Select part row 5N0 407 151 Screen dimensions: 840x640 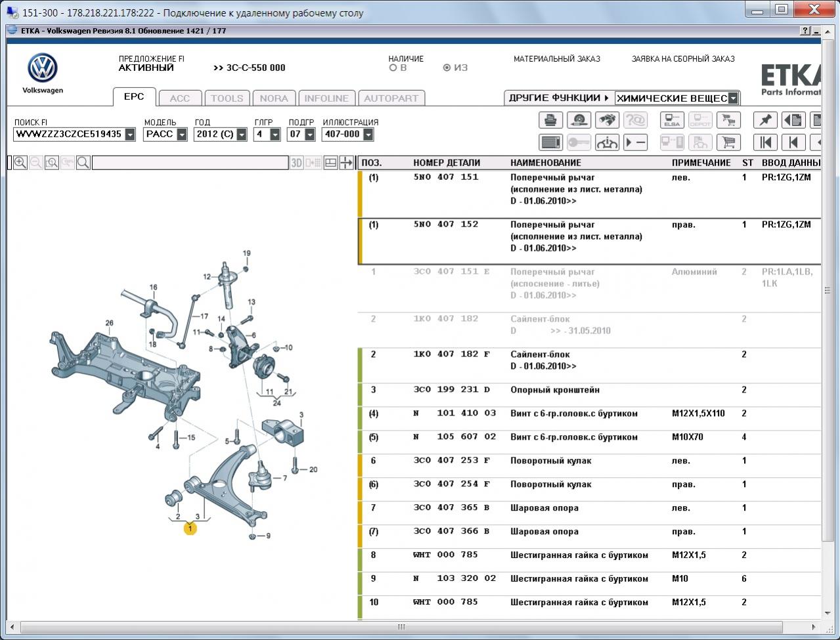click(589, 194)
